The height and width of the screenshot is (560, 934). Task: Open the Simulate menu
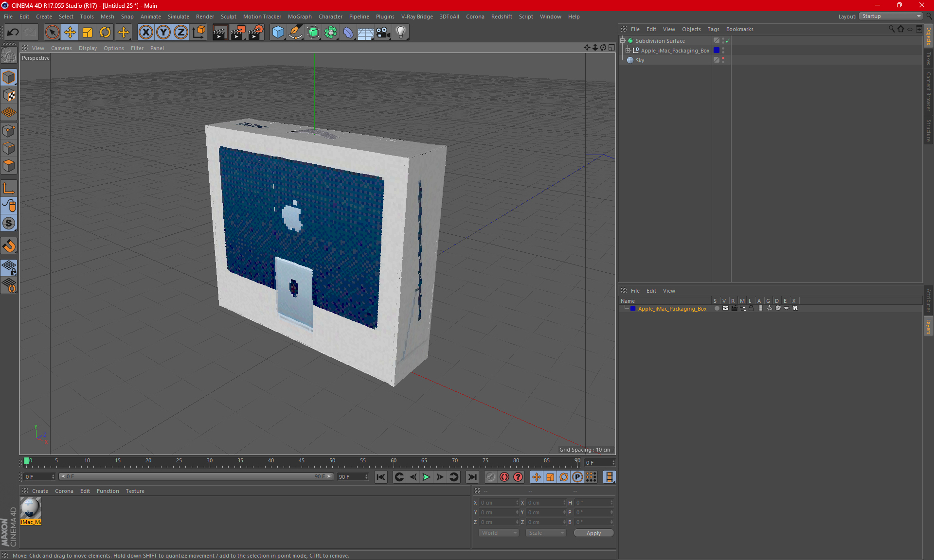coord(179,17)
